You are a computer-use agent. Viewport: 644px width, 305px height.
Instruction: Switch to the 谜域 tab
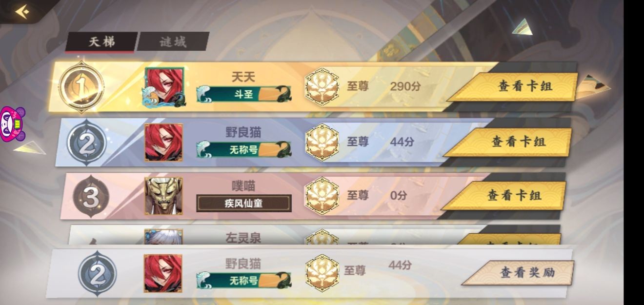173,41
